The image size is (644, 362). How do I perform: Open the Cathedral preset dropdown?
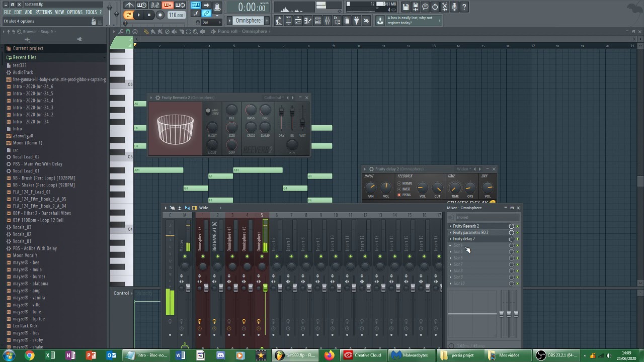point(274,98)
